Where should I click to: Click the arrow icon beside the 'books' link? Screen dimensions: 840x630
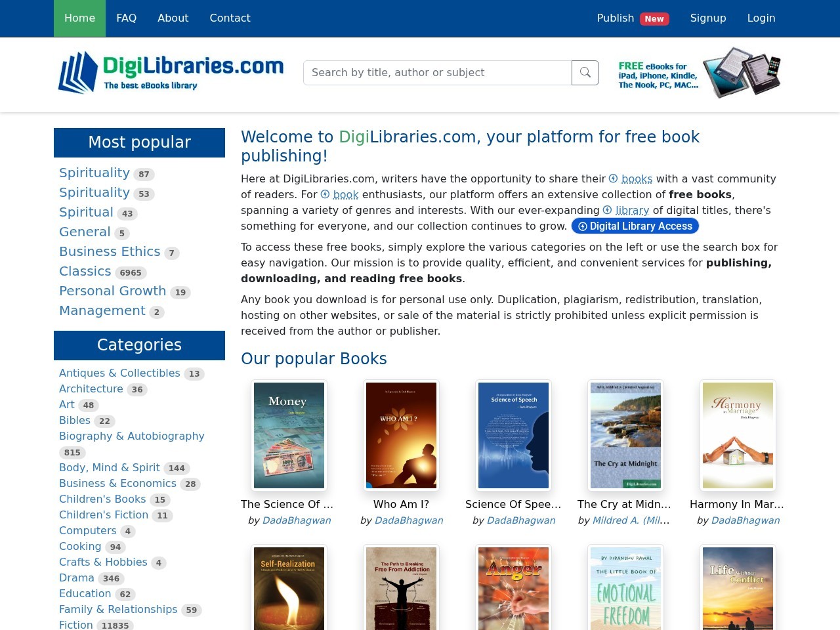[x=614, y=178]
